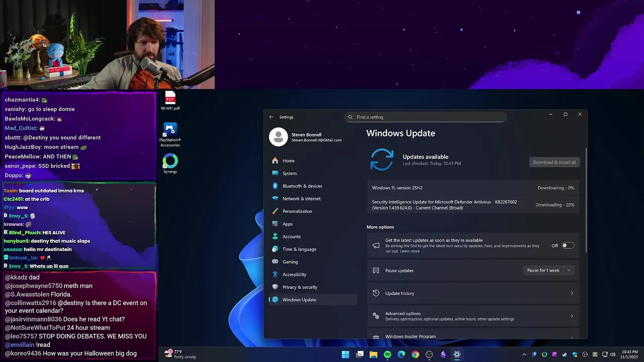Open Apps settings page
644x362 pixels.
pyautogui.click(x=312, y=224)
